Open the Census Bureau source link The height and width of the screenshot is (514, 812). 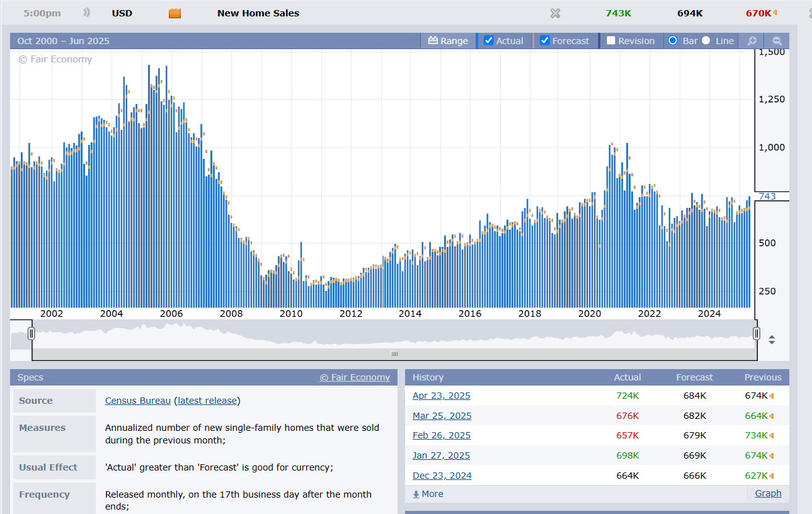coord(137,401)
